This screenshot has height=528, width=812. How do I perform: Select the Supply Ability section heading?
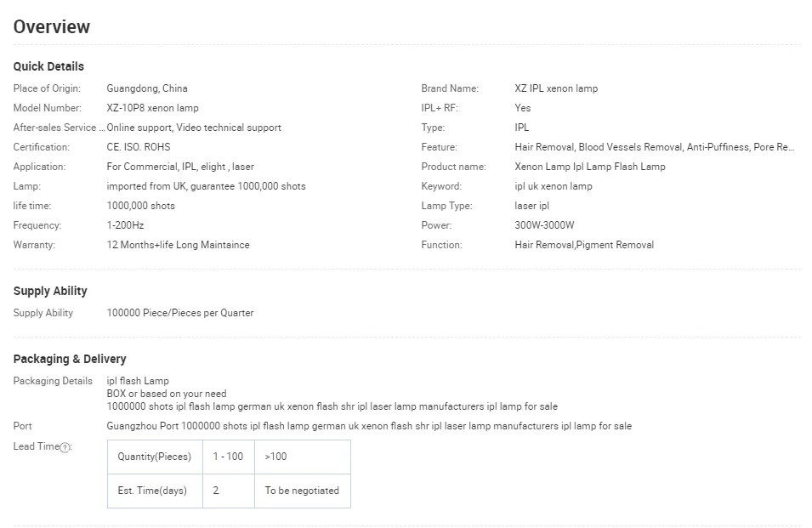coord(50,291)
